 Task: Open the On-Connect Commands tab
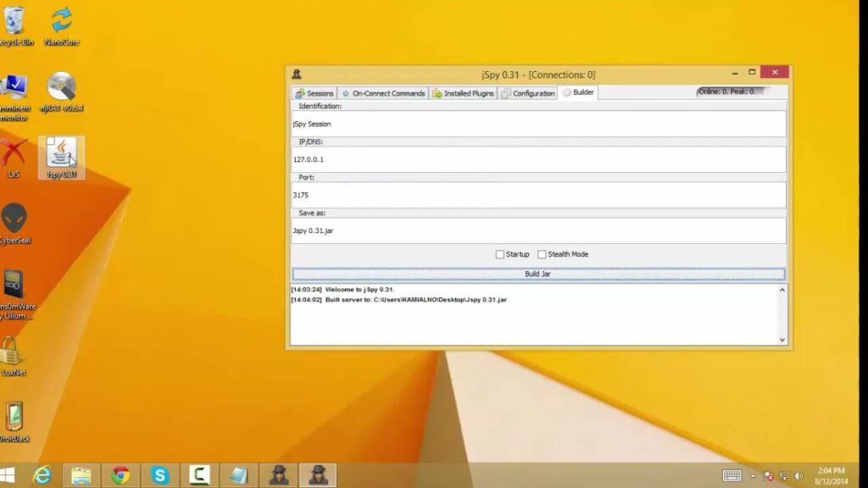click(x=383, y=93)
